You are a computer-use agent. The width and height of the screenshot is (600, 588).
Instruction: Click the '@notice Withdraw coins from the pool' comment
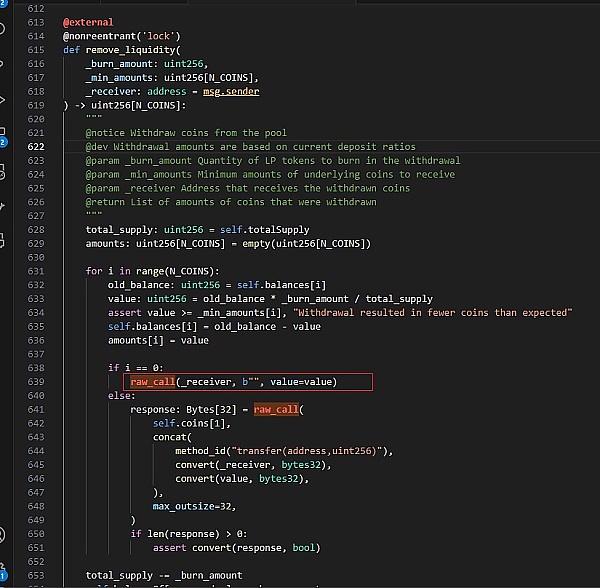click(x=186, y=133)
